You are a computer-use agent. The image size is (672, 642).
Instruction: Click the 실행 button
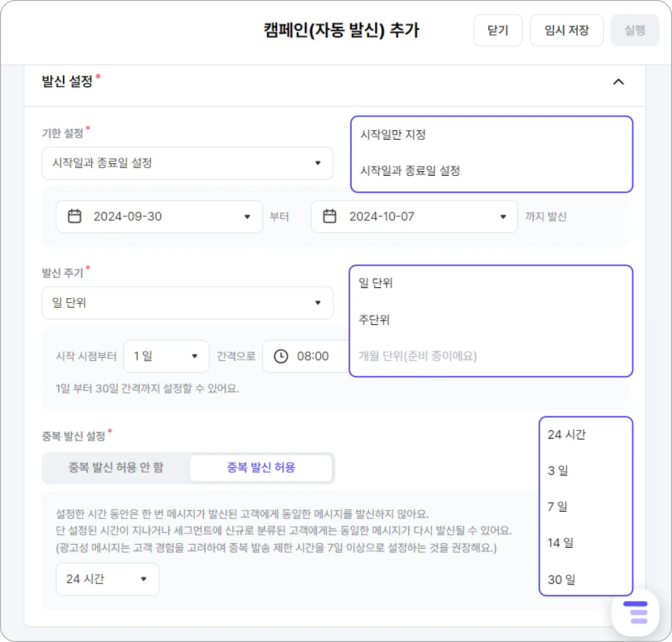coord(635,30)
